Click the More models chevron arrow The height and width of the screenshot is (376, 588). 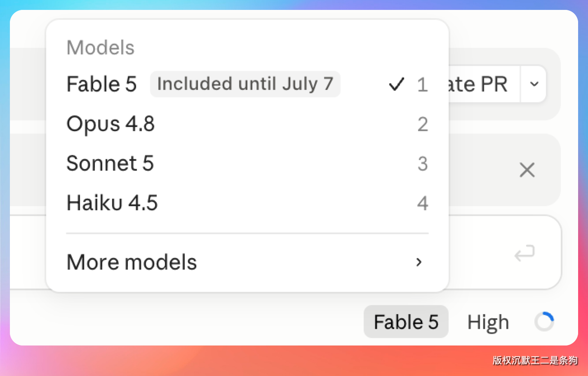click(x=419, y=262)
